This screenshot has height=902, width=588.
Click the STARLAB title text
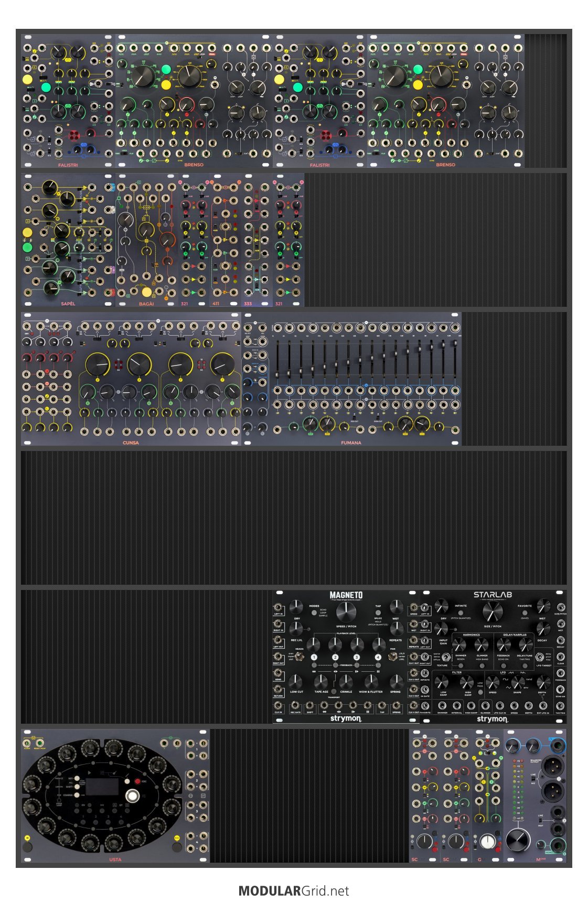[493, 595]
